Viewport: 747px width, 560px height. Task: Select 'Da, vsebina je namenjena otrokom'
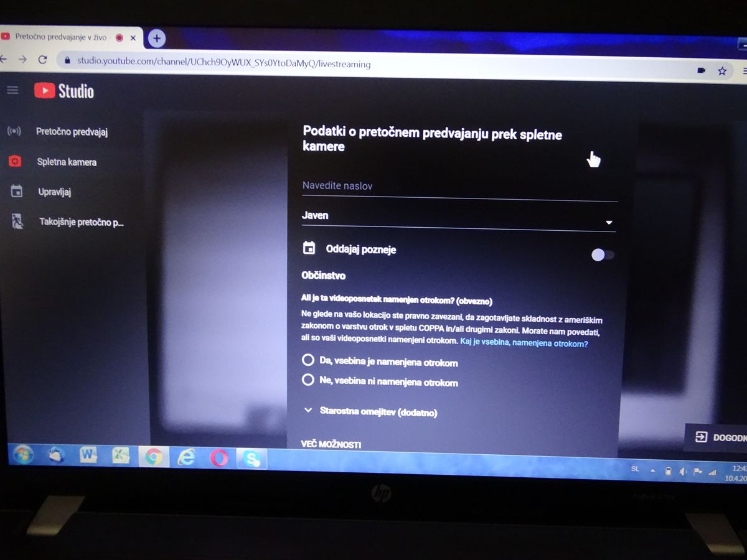(x=308, y=360)
